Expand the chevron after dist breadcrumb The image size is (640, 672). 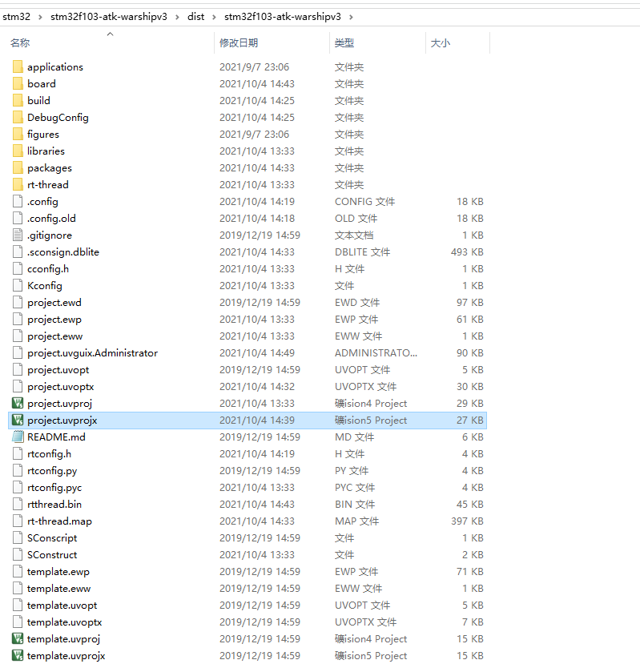(x=214, y=17)
